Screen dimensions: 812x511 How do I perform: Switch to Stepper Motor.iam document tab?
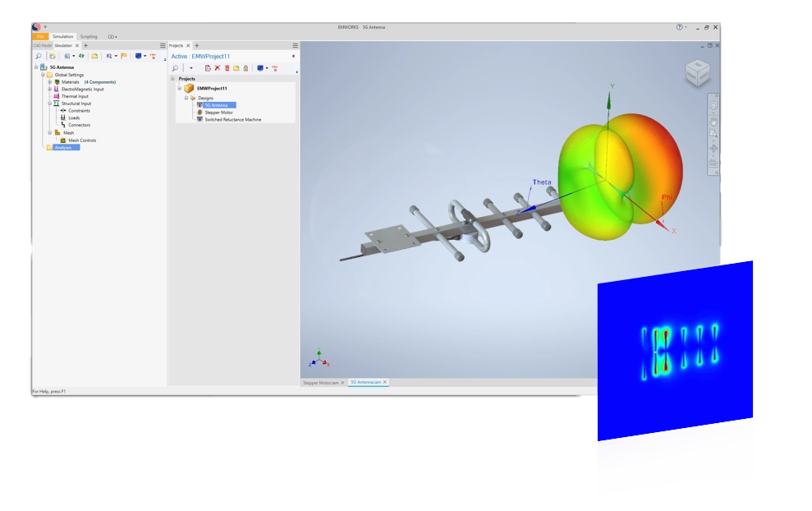320,383
